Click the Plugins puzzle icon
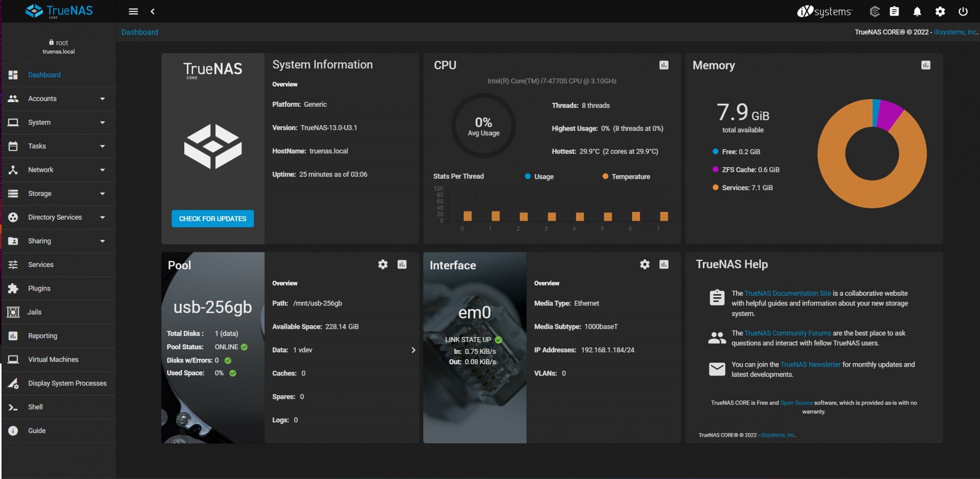This screenshot has height=479, width=980. [x=13, y=289]
